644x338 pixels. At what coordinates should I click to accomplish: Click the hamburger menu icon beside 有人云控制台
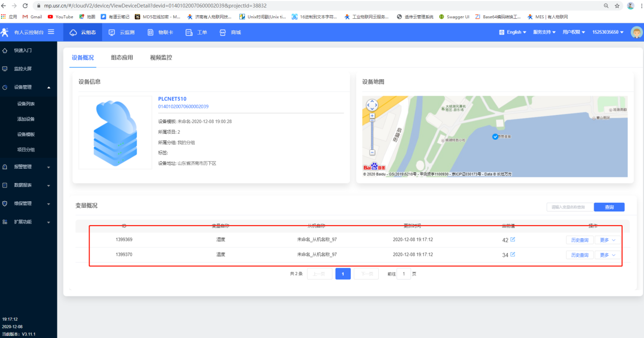[51, 32]
